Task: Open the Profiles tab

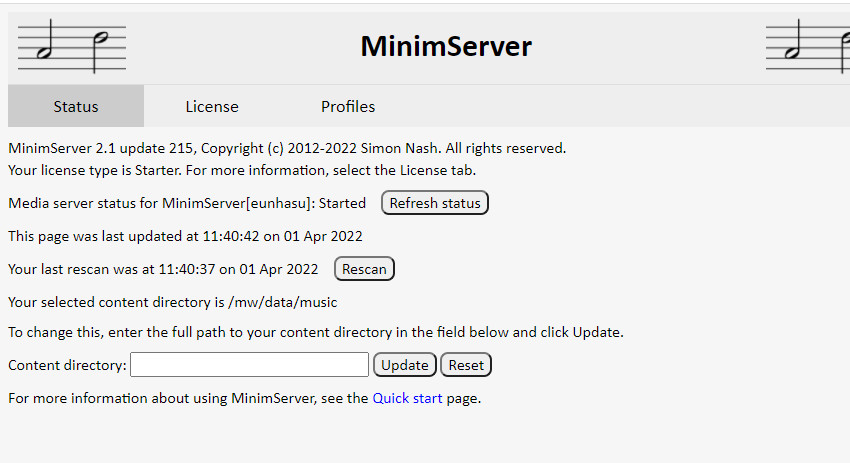Action: coord(348,106)
